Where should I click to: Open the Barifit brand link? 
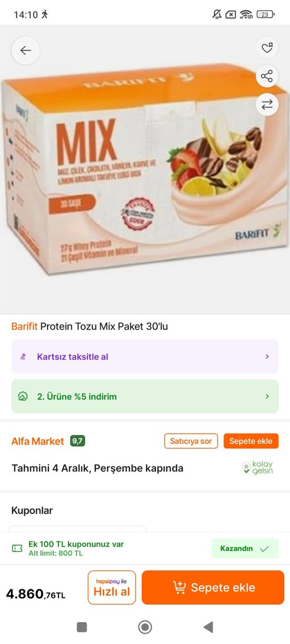[25, 326]
